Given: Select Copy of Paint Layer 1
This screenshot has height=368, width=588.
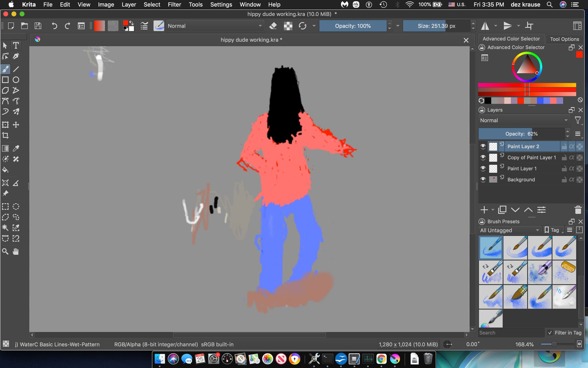Looking at the screenshot, I should coord(531,157).
